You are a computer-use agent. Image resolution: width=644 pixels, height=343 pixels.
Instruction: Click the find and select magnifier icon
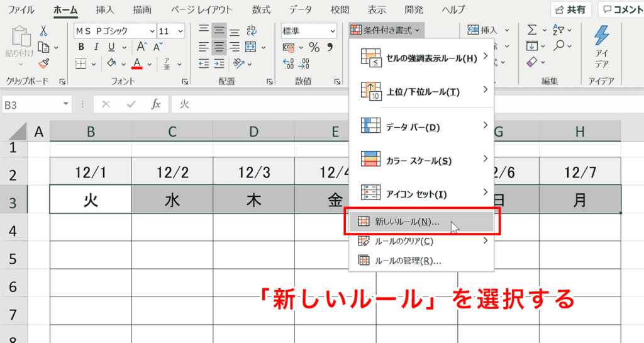pyautogui.click(x=558, y=45)
